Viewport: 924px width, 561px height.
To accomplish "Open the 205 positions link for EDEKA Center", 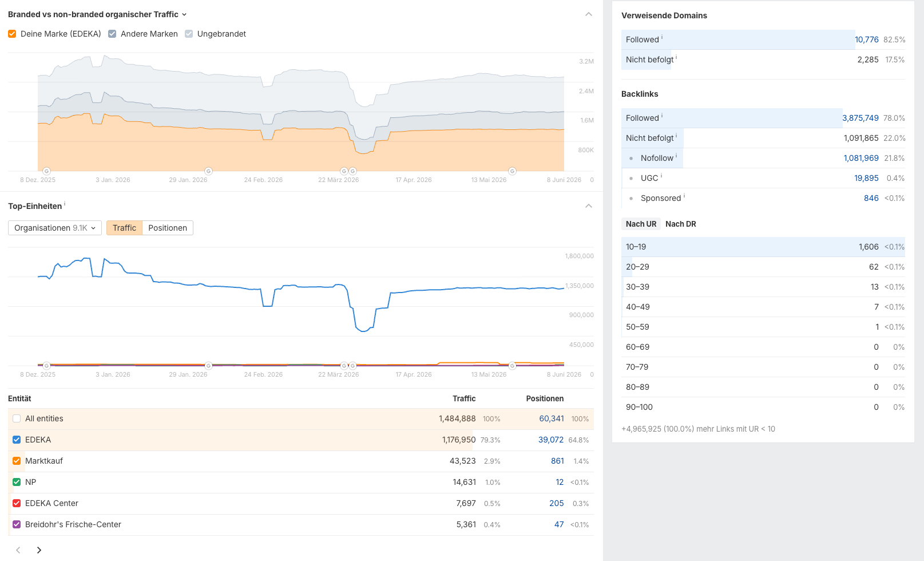I will point(557,503).
